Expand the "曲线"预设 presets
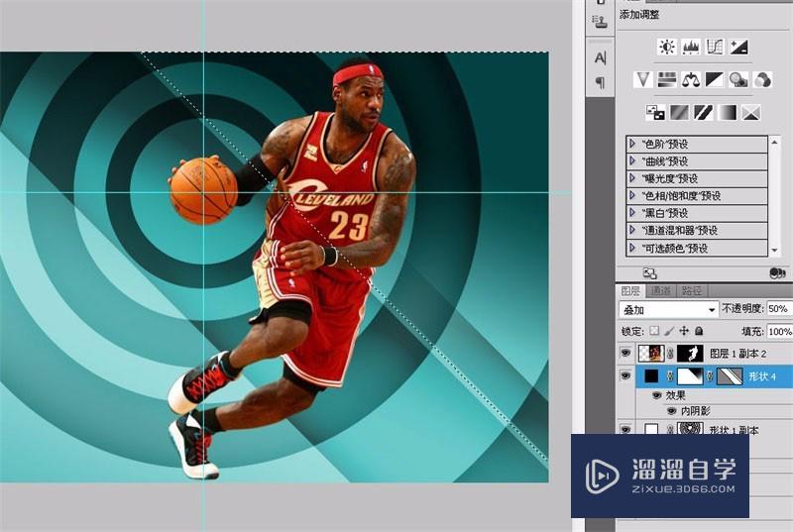Screen dimensions: 793x532 point(632,161)
